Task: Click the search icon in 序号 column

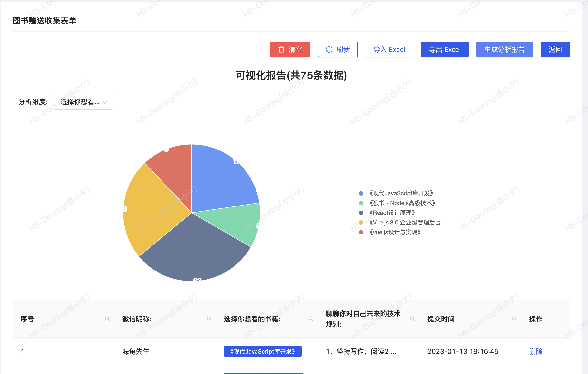Action: click(x=107, y=319)
